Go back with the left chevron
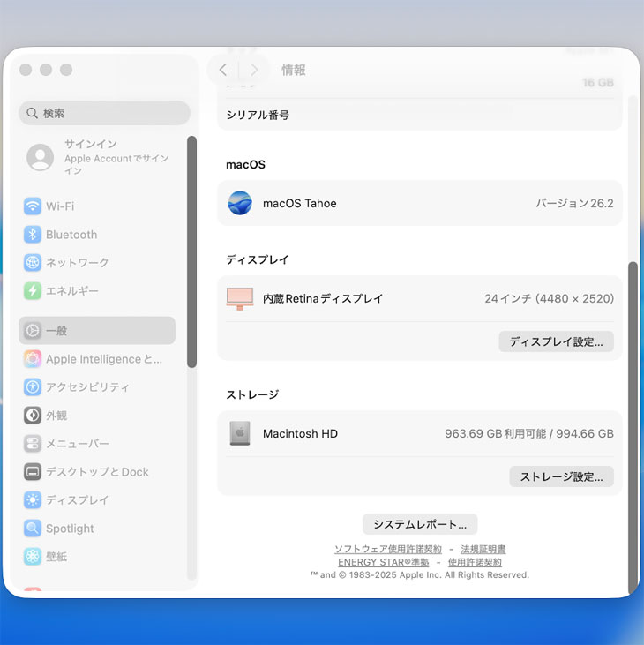The image size is (644, 645). (223, 70)
